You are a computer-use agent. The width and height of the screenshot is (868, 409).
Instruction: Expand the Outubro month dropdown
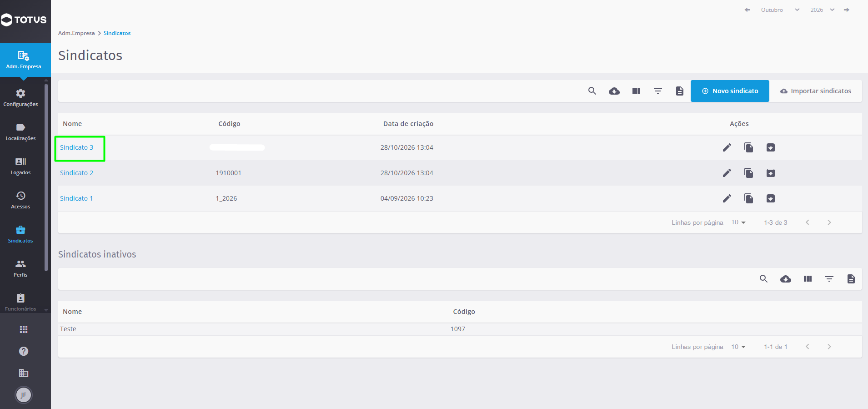[x=780, y=10]
